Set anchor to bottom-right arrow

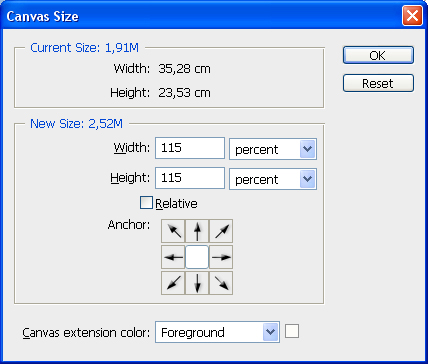[x=221, y=283]
